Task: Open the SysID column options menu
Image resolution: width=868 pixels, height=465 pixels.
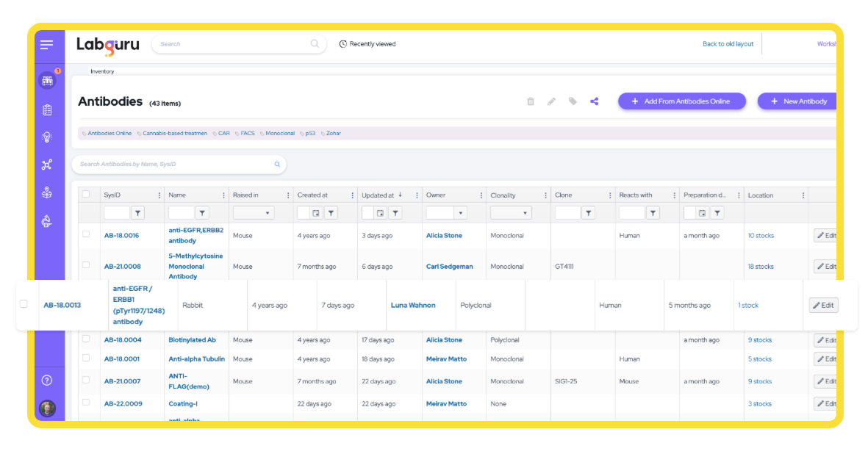Action: [x=158, y=195]
